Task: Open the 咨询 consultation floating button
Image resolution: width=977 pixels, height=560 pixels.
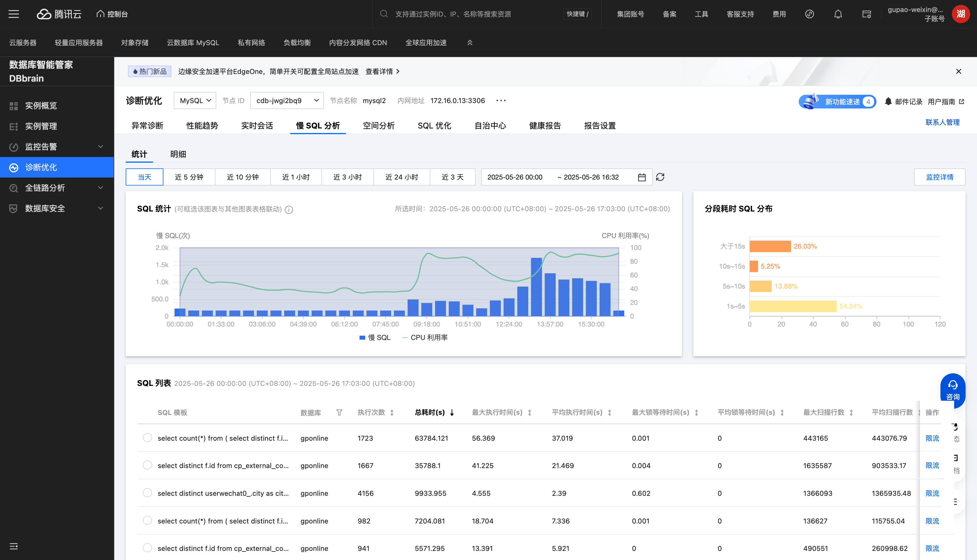Action: pyautogui.click(x=953, y=390)
